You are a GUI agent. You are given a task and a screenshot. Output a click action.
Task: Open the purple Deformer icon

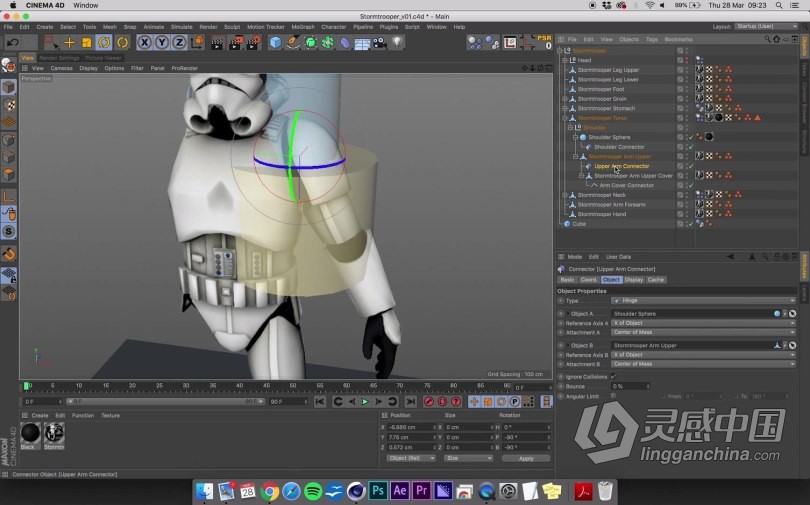pos(345,42)
